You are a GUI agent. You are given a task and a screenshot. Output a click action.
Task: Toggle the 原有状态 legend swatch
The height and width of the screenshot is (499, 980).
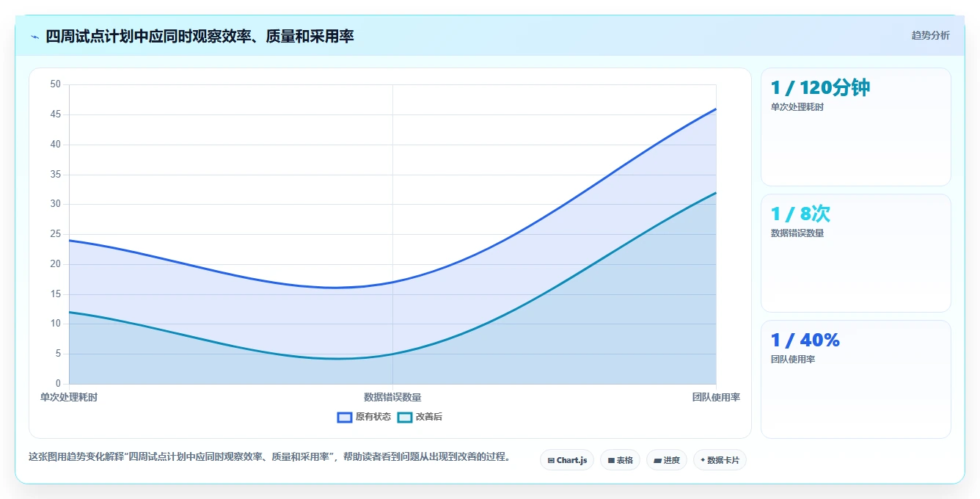click(x=345, y=417)
